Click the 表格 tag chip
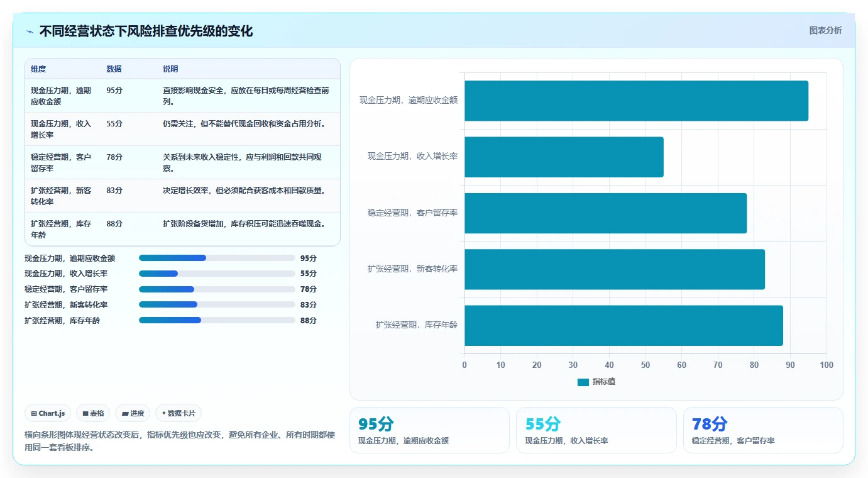 [x=93, y=413]
